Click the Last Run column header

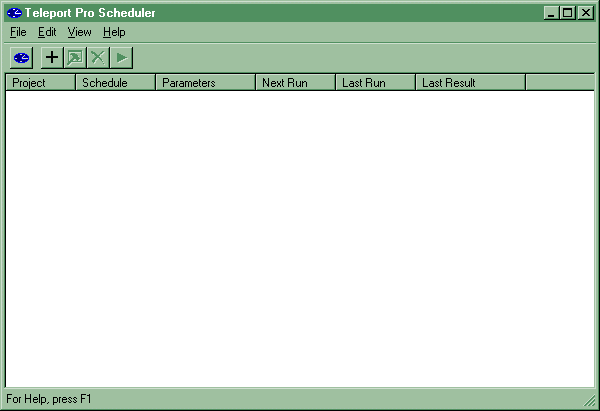375,83
